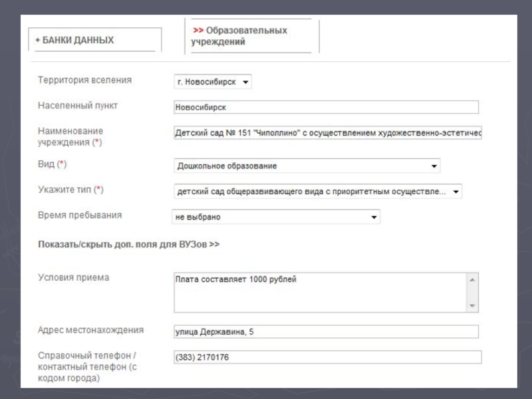Click the Населенный пункт input field
Viewport: 532px width, 399px height.
click(x=325, y=107)
